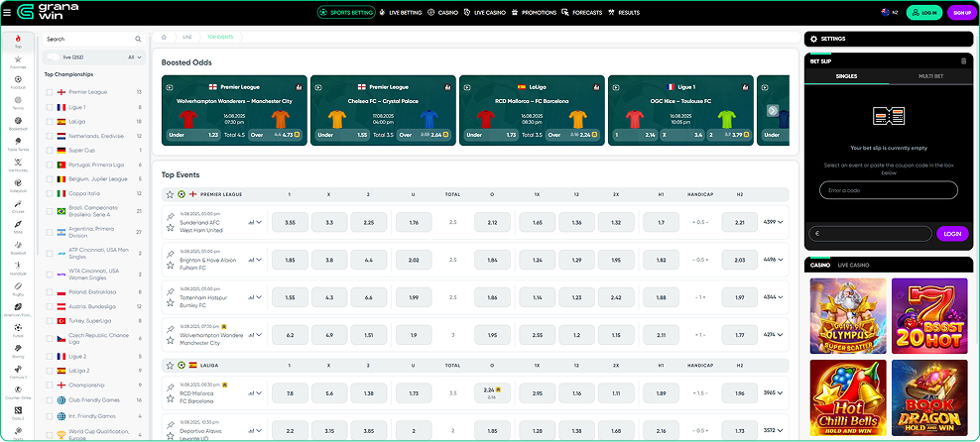Select MMA in the sports sidebar
The width and height of the screenshot is (980, 442).
tap(18, 227)
